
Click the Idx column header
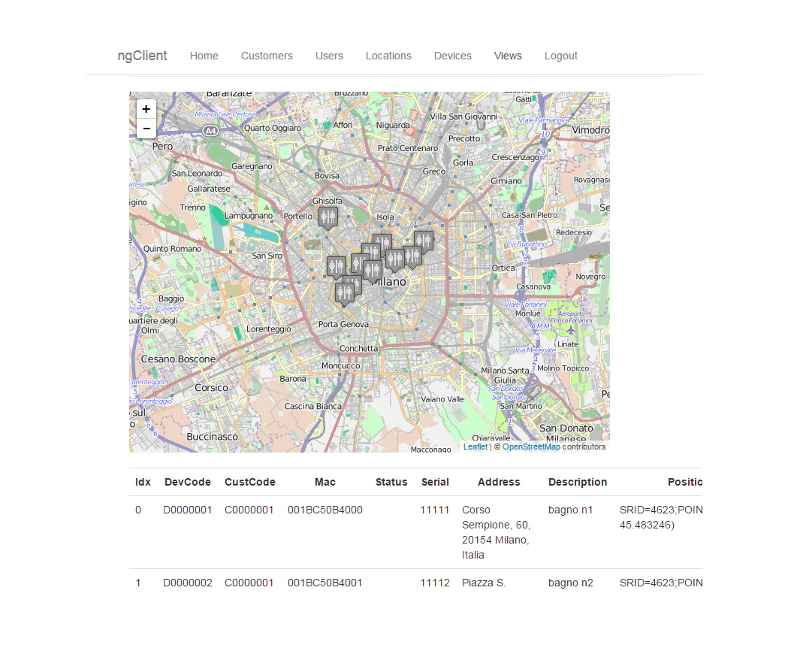click(x=143, y=482)
